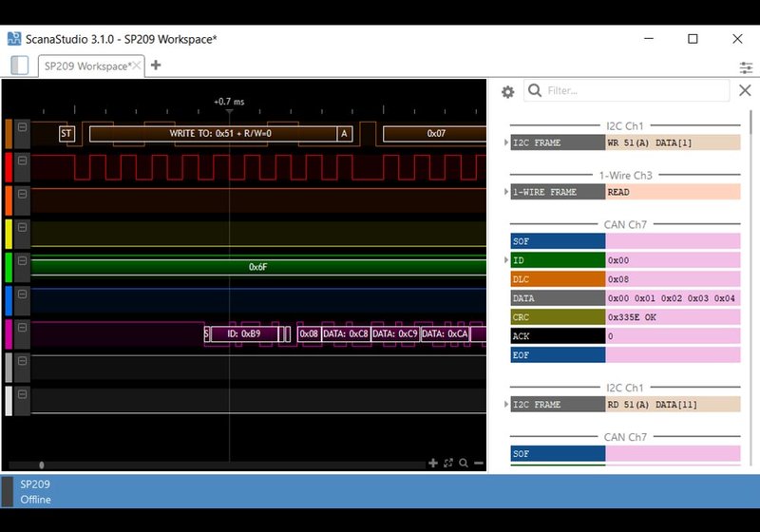
Task: Expand the CAN ID 0x00 row
Action: tap(505, 260)
